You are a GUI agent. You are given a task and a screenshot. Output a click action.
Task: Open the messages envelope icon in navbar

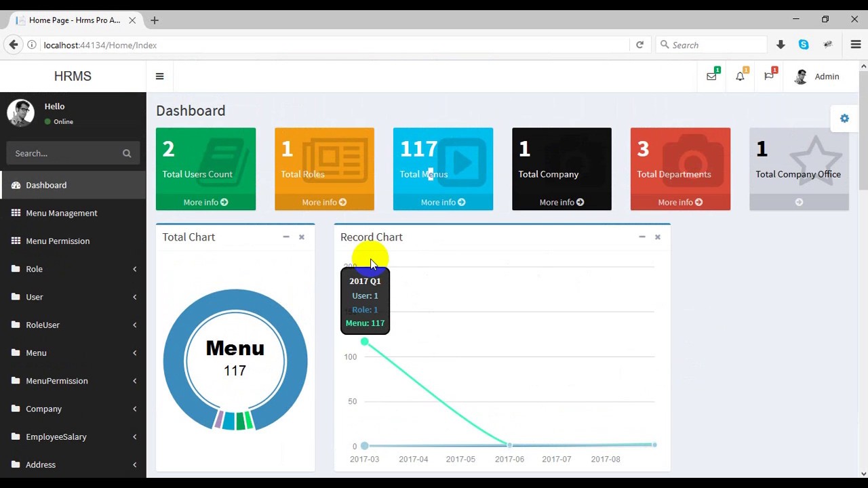pos(711,77)
